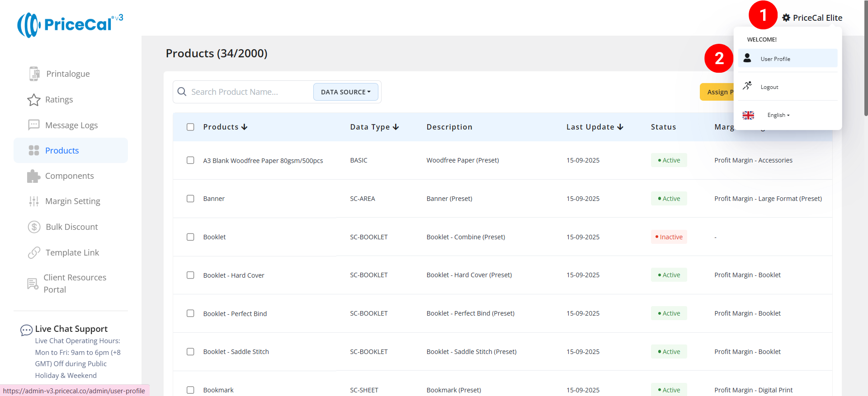Open Client Resources Portal link
Screen dimensions: 868x396
click(75, 284)
